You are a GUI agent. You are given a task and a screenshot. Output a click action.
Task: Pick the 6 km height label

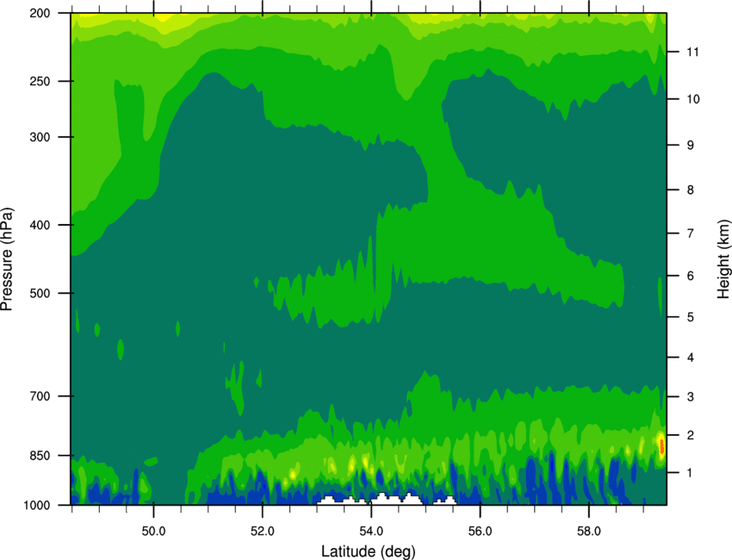pos(691,276)
